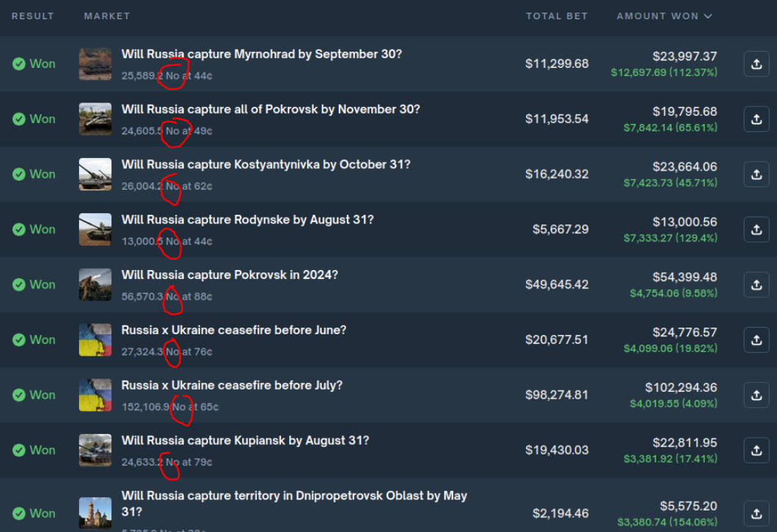Open the Kupiansk market thumbnail
The height and width of the screenshot is (532, 777).
tap(95, 450)
